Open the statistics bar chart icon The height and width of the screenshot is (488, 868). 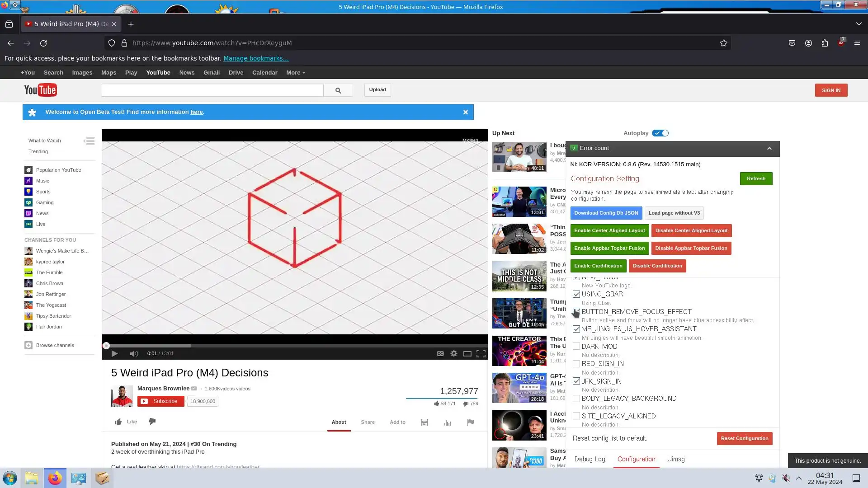click(448, 422)
